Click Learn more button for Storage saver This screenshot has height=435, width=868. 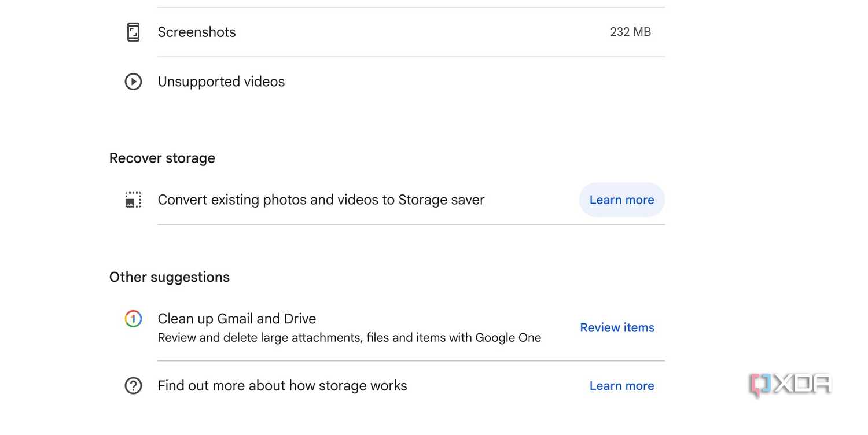[622, 200]
